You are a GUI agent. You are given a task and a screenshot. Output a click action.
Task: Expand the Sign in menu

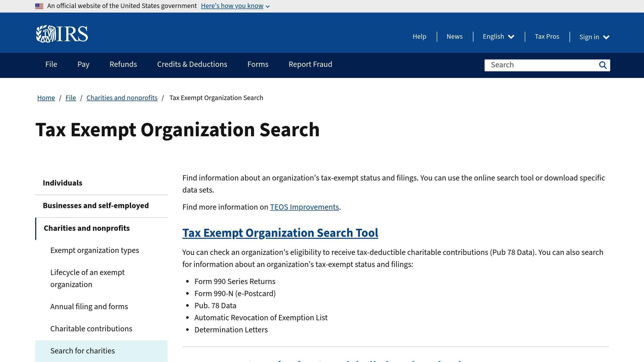pyautogui.click(x=594, y=37)
